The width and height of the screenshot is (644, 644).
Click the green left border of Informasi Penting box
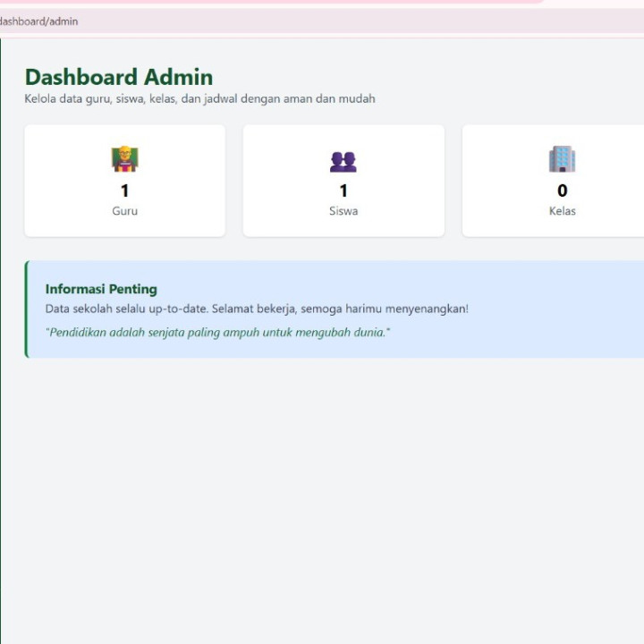[27, 309]
